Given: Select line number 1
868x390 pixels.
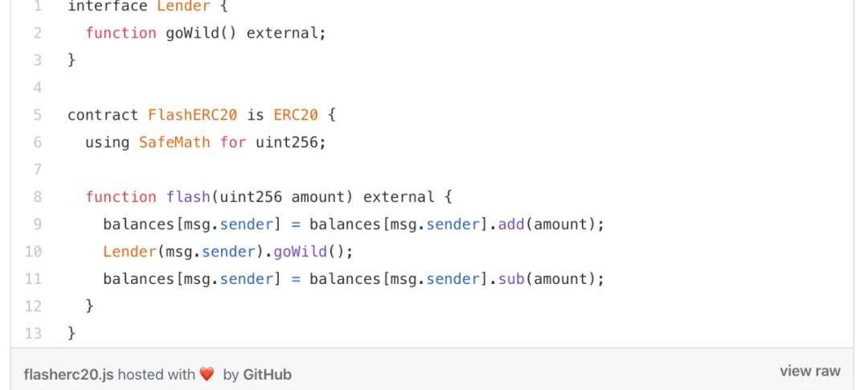Looking at the screenshot, I should (38, 6).
